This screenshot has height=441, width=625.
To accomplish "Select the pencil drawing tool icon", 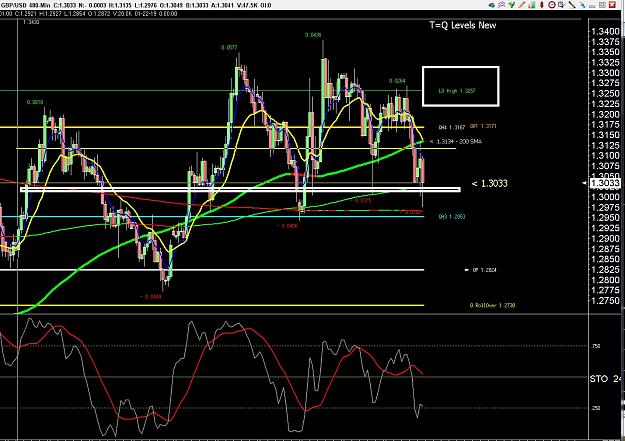I will coord(522,5).
